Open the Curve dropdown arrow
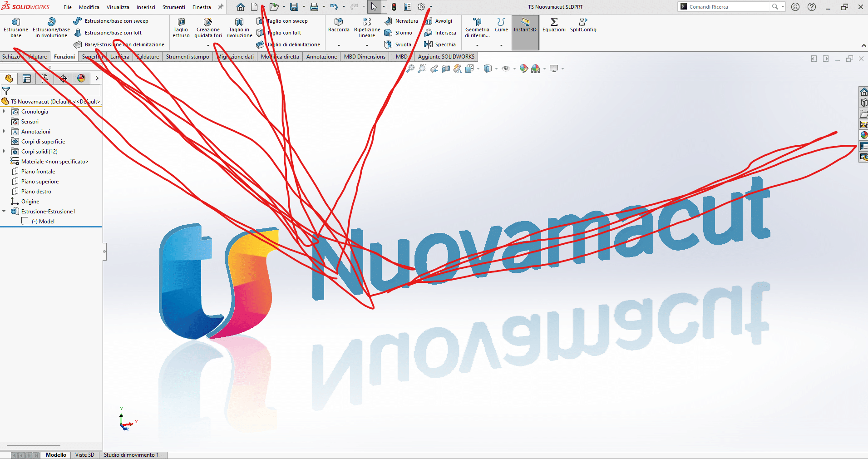The width and height of the screenshot is (868, 459). click(x=501, y=45)
